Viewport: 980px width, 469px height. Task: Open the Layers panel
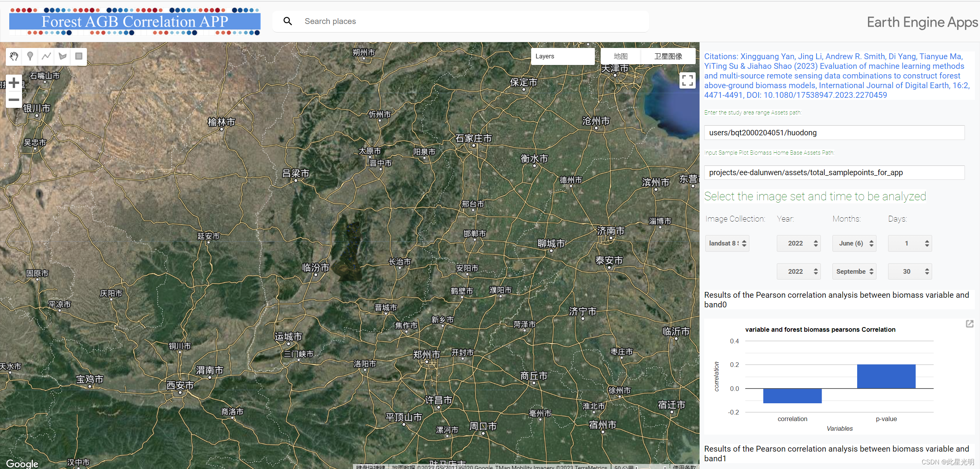tap(562, 56)
